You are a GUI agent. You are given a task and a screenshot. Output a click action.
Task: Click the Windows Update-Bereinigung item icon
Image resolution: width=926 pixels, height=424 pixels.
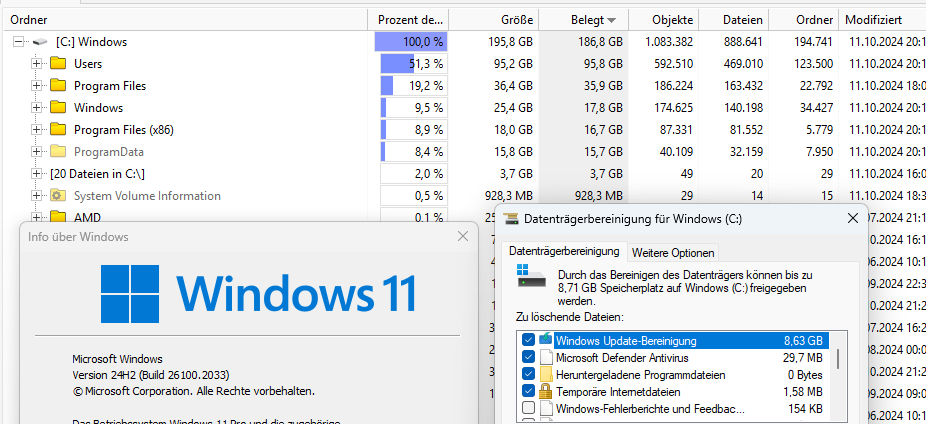click(x=546, y=340)
